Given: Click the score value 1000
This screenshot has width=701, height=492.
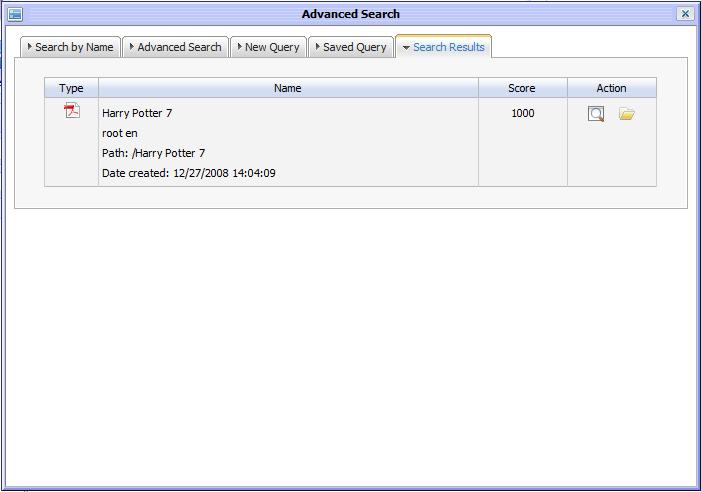Looking at the screenshot, I should point(523,113).
